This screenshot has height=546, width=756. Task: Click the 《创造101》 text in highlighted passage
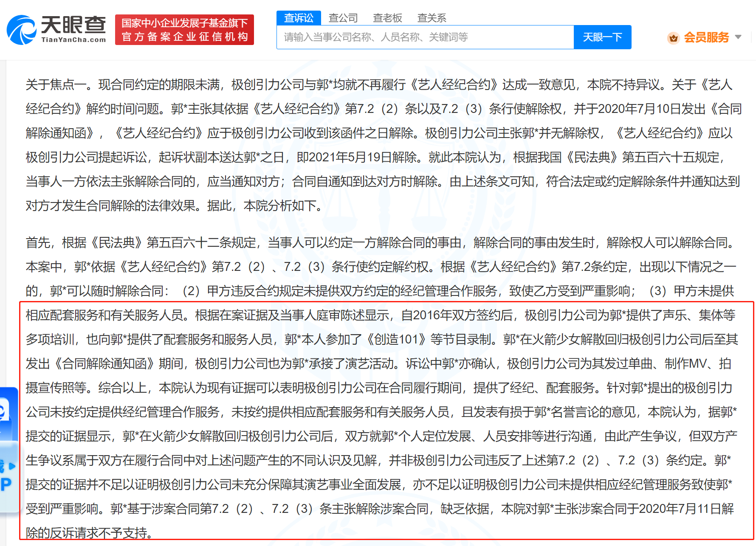coord(397,339)
